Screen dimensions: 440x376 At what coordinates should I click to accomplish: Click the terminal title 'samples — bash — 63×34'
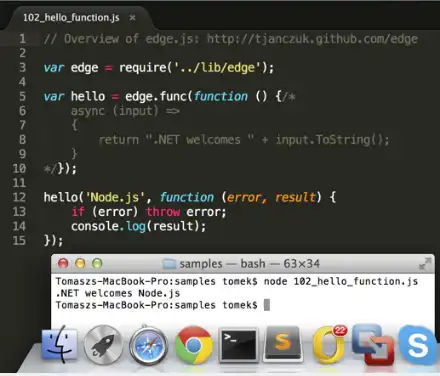click(x=249, y=264)
